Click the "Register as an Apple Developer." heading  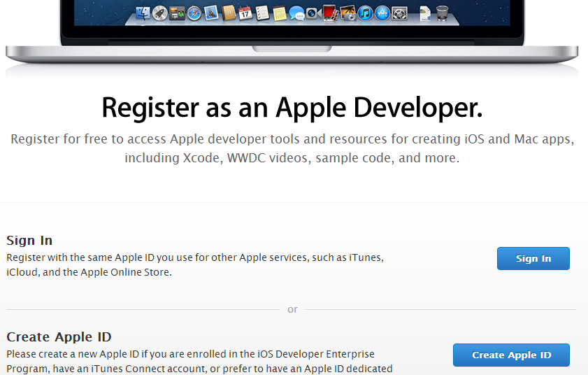tap(292, 108)
